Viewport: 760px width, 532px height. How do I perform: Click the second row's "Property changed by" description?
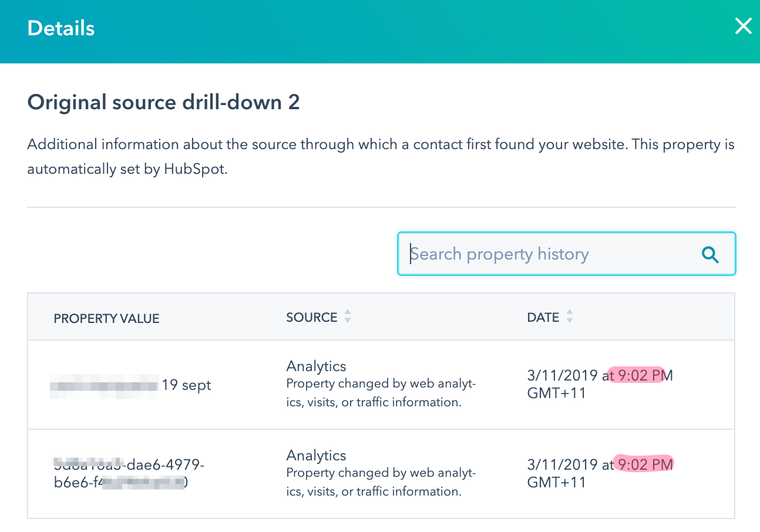click(381, 482)
